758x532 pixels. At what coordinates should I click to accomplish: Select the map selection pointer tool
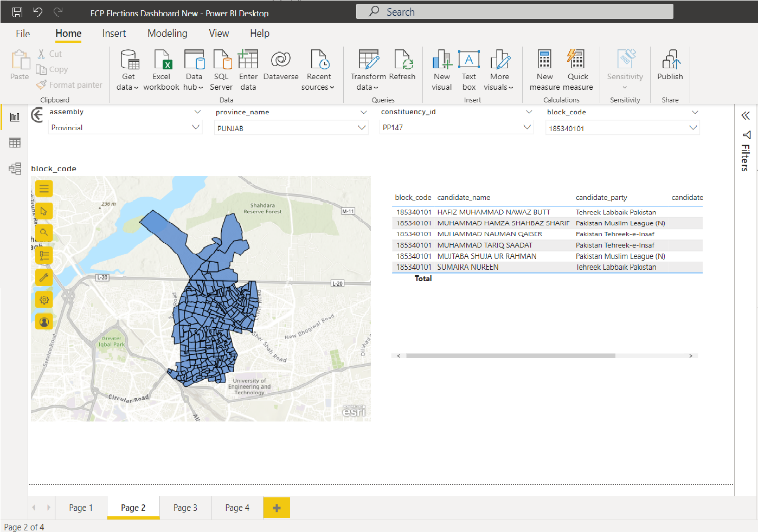pos(44,211)
